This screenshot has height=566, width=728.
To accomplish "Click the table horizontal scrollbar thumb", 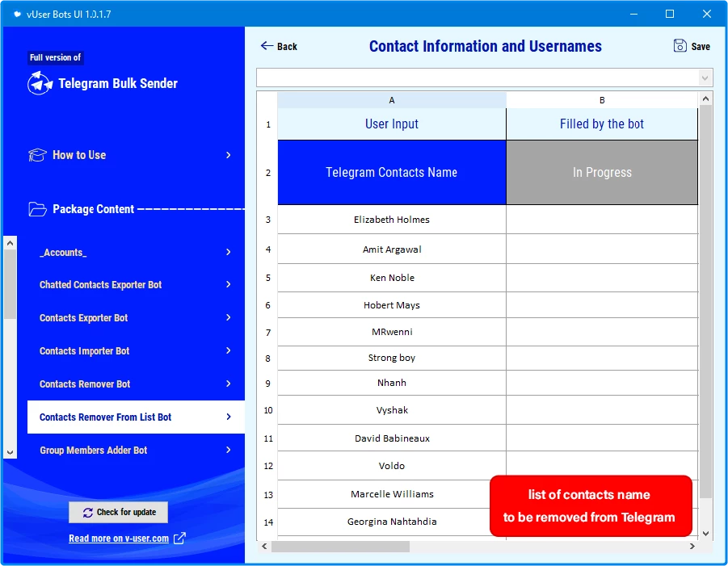I will (340, 547).
